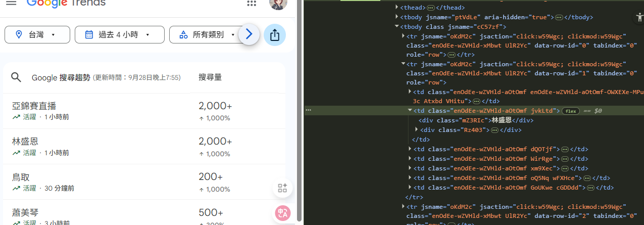Collapse the tr with data-row-id 1
The height and width of the screenshot is (225, 644).
(x=403, y=64)
